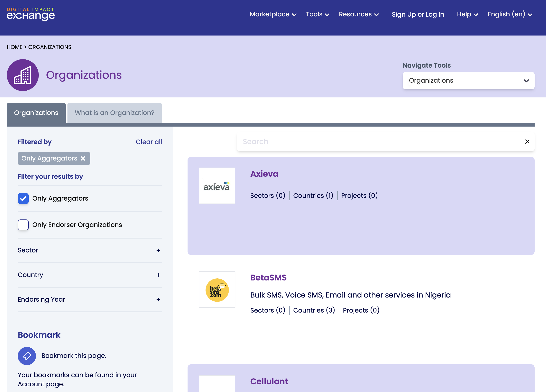Open the English (en) language selector
Image resolution: width=546 pixels, height=392 pixels.
pyautogui.click(x=510, y=14)
